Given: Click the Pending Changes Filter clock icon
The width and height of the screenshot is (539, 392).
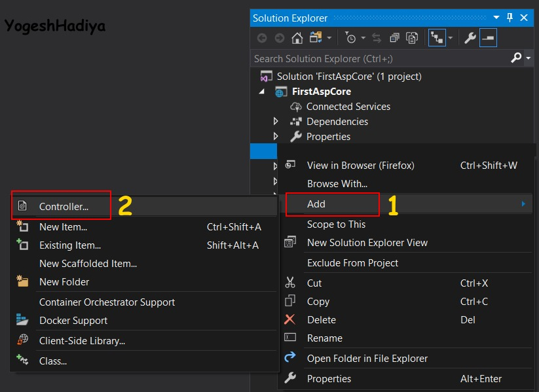Looking at the screenshot, I should [x=351, y=38].
